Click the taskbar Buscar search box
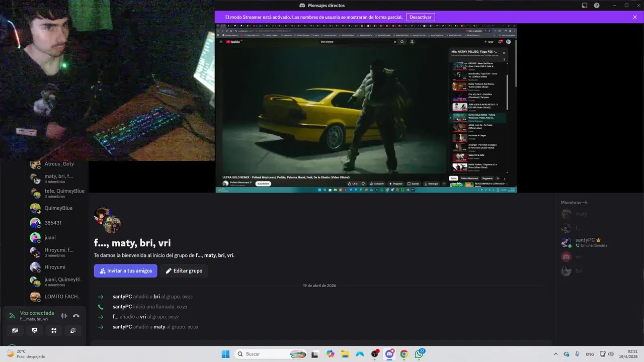The width and height of the screenshot is (644, 362). click(x=271, y=354)
